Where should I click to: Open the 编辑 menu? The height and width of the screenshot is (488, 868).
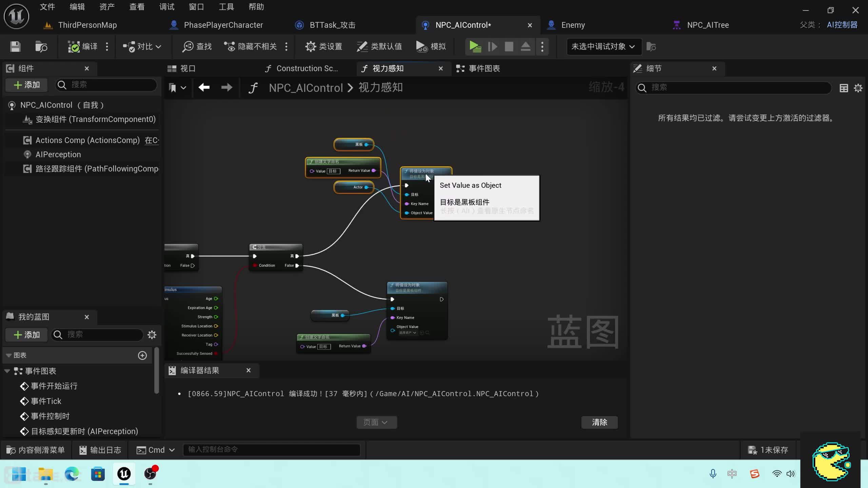(x=77, y=7)
